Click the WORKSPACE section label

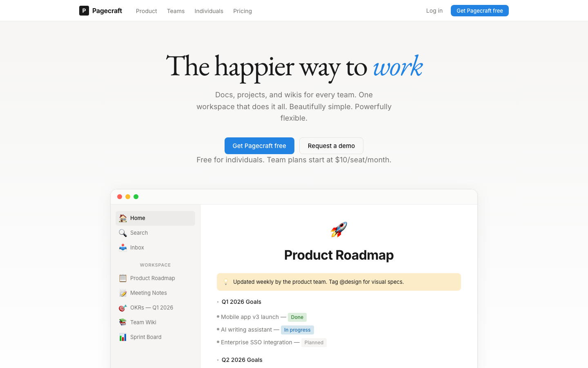tap(155, 265)
